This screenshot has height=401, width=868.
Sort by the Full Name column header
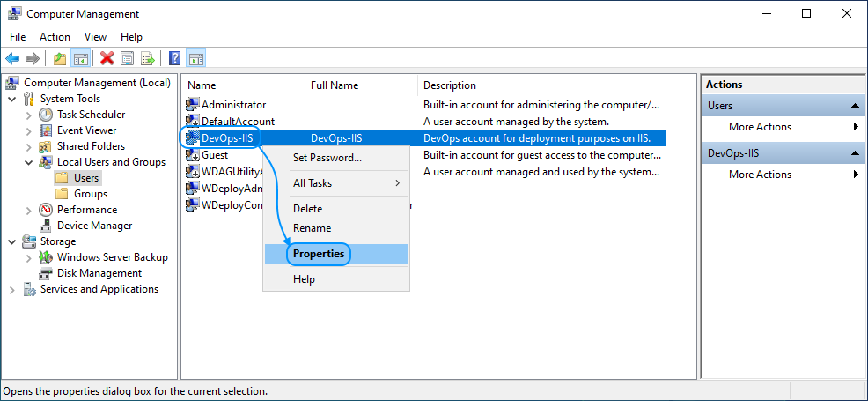coord(362,85)
